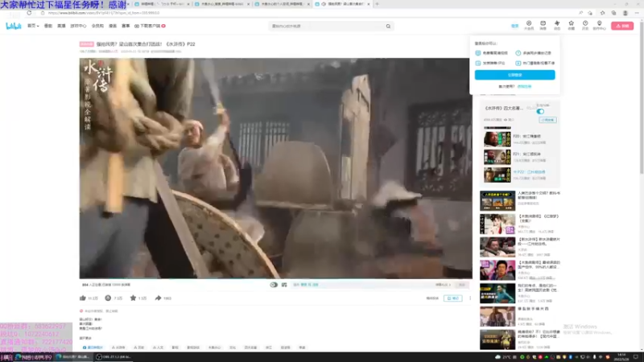Open the 赛事 navigation link
This screenshot has height=362, width=644.
(x=126, y=26)
